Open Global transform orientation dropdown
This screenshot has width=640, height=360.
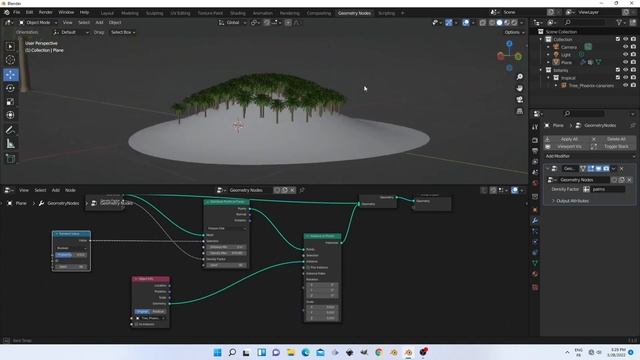click(233, 23)
